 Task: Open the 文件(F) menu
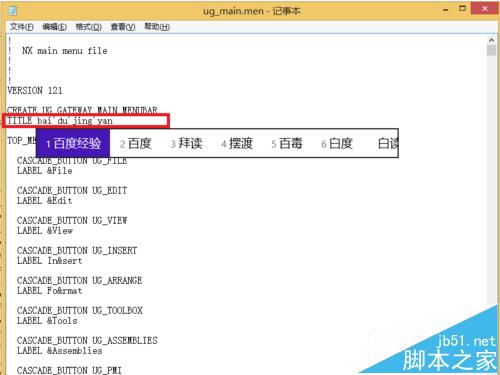(x=22, y=27)
